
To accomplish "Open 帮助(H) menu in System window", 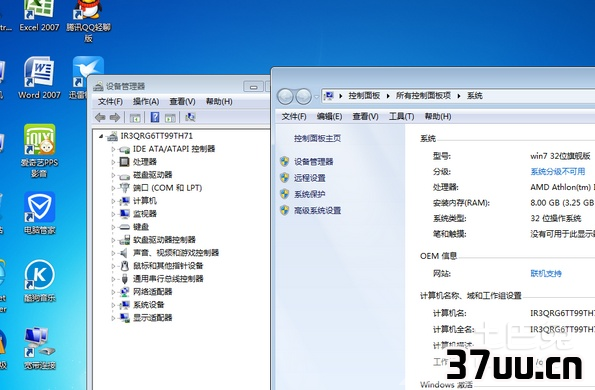I will 438,116.
